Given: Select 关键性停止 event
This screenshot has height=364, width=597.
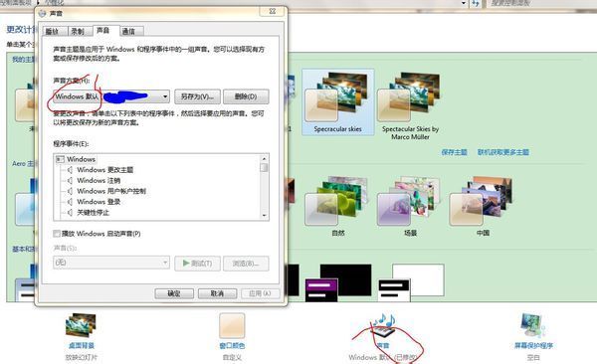Looking at the screenshot, I should pos(94,213).
